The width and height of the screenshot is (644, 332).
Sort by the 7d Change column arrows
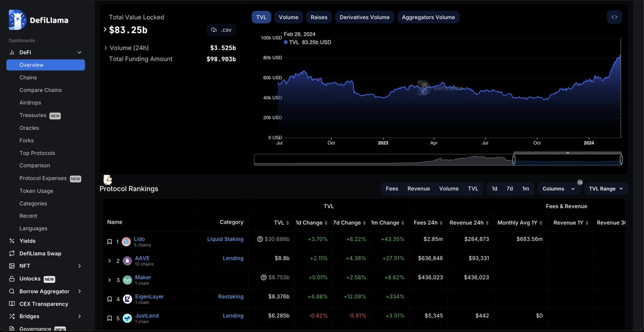click(364, 223)
